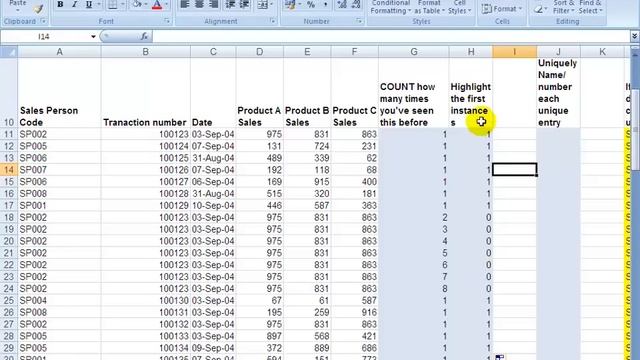Screen dimensions: 640x360
Task: Click the Name Box showing I14
Action: tap(44, 37)
